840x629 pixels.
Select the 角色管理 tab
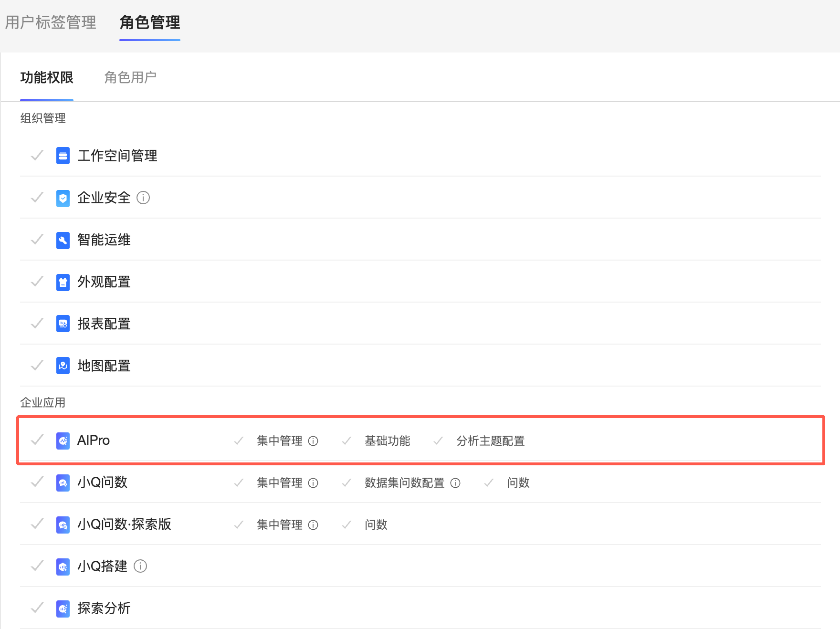150,22
